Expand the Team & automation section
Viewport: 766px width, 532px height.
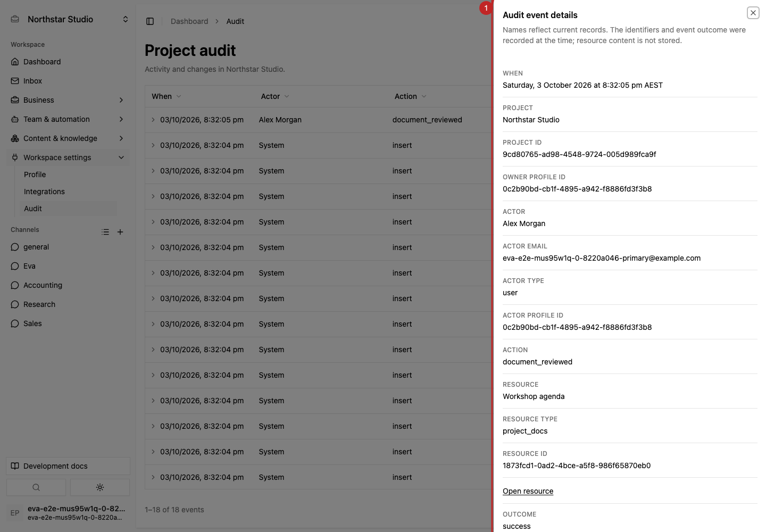click(x=68, y=119)
